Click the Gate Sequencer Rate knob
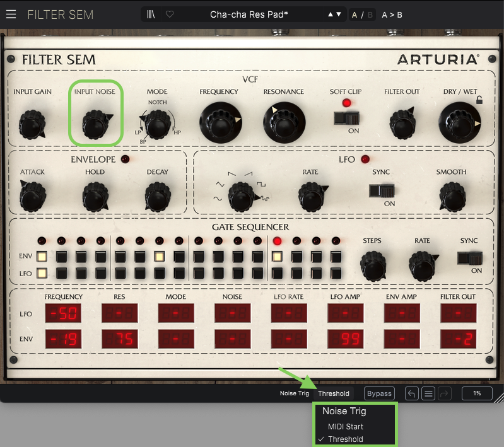This screenshot has width=504, height=447. (x=423, y=267)
